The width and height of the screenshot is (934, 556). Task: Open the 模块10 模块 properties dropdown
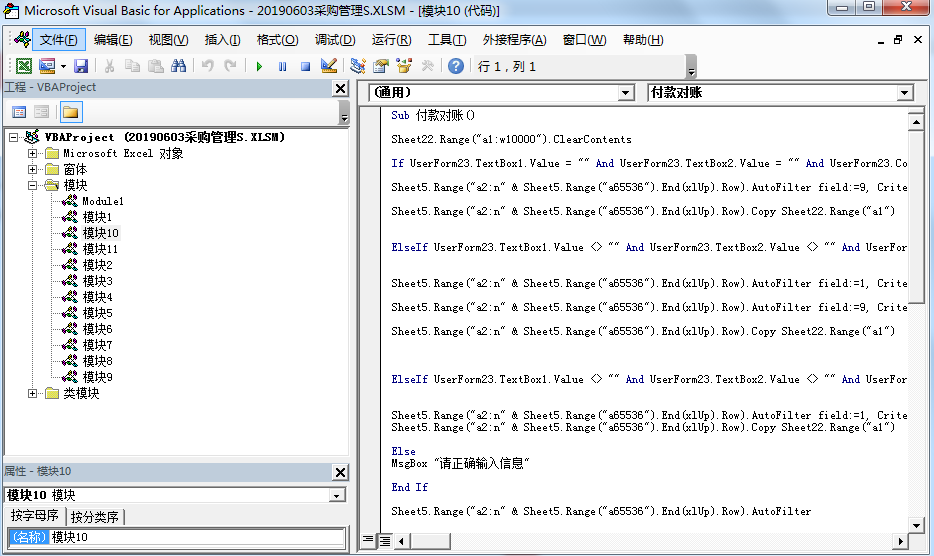337,496
